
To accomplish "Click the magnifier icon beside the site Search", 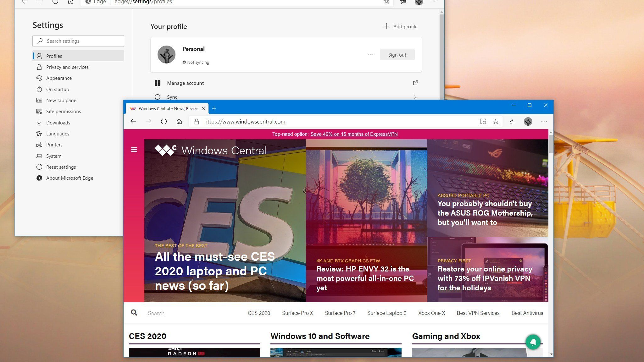I will tap(134, 313).
